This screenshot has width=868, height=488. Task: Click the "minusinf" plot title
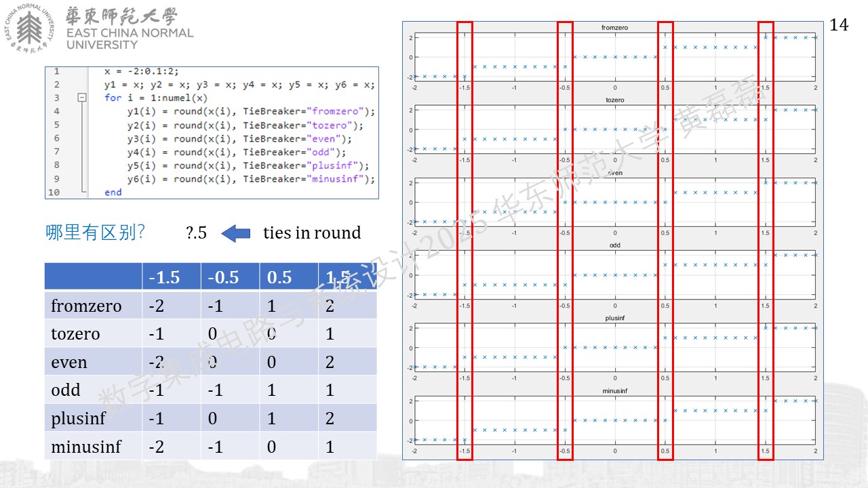(615, 391)
